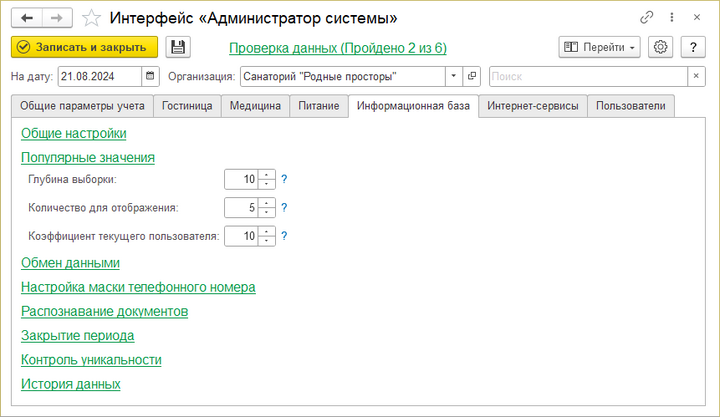
Task: Show hint for Количество для отображения
Action: tap(284, 208)
